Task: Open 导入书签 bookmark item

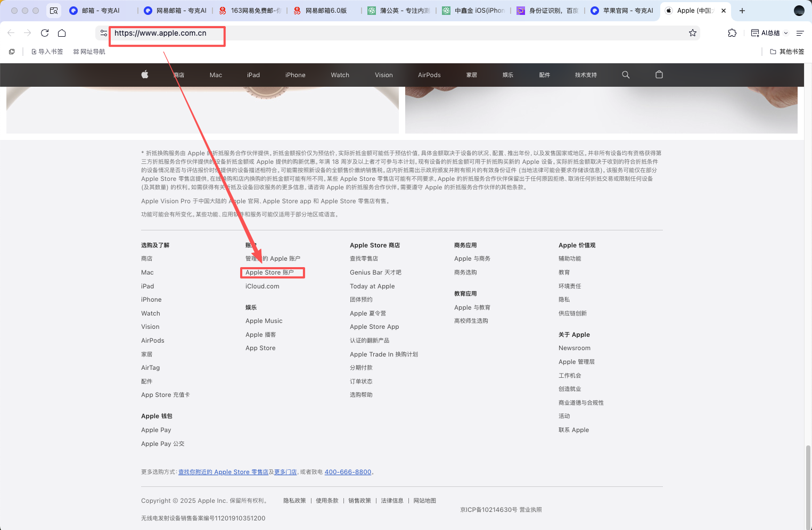Action: pos(47,52)
